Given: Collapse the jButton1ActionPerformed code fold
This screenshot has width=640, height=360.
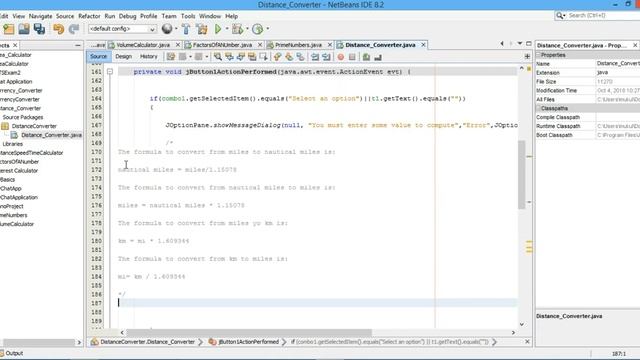Looking at the screenshot, I should [110, 72].
